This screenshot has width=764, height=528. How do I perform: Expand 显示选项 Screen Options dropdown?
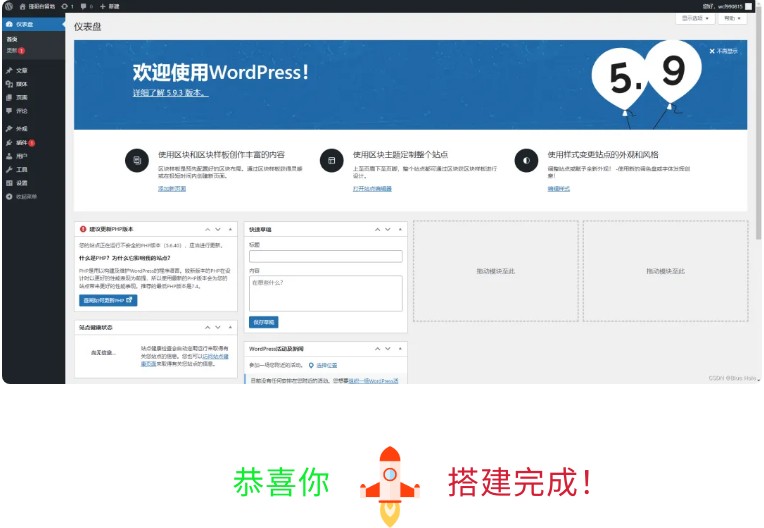(695, 18)
